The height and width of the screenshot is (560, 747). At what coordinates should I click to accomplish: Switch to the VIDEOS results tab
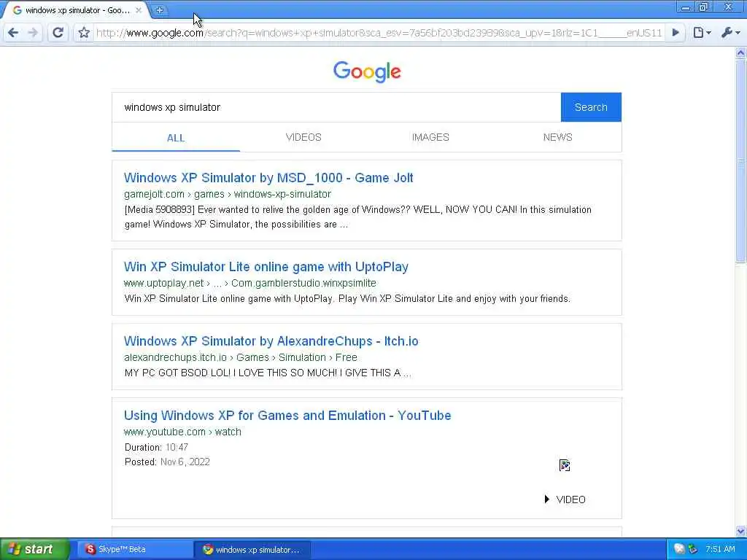tap(303, 137)
